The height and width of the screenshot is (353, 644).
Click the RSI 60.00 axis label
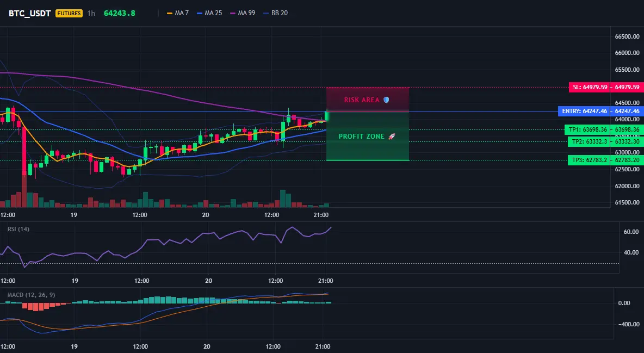pyautogui.click(x=631, y=232)
